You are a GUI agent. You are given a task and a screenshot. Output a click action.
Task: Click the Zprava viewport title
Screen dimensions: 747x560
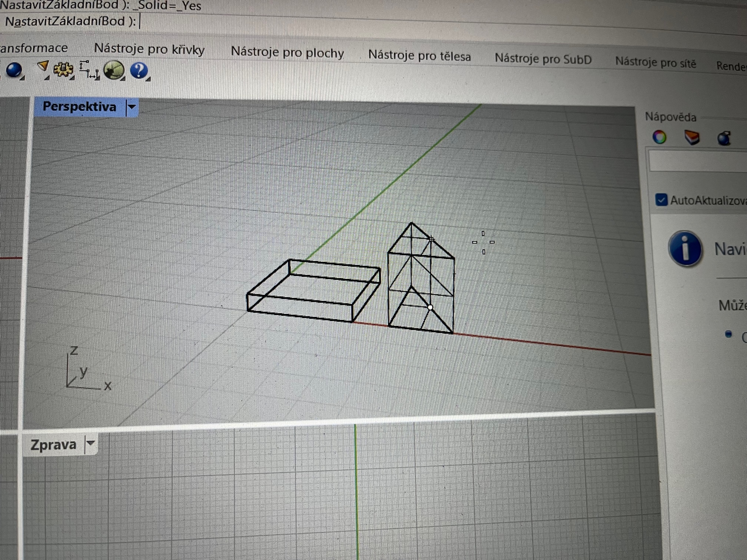point(53,444)
